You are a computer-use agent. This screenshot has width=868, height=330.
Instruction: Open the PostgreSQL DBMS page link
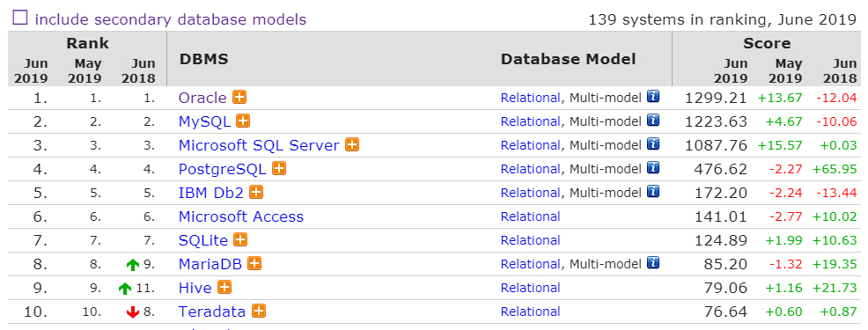[222, 170]
